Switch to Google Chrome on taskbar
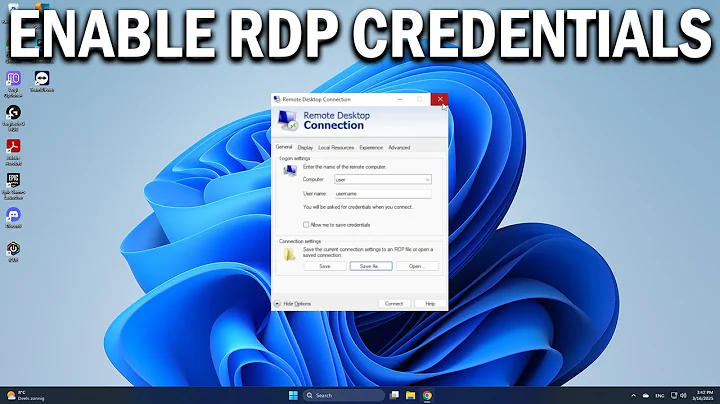The image size is (720, 404). 427,395
